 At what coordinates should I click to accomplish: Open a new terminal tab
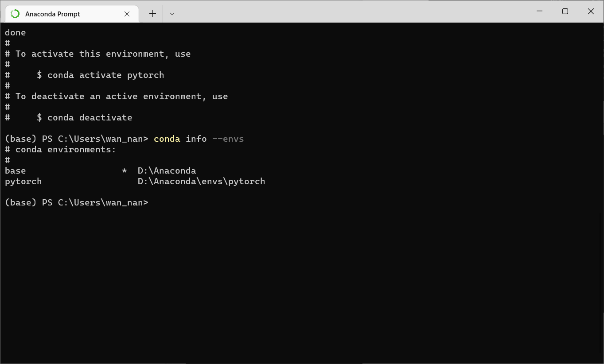[152, 14]
